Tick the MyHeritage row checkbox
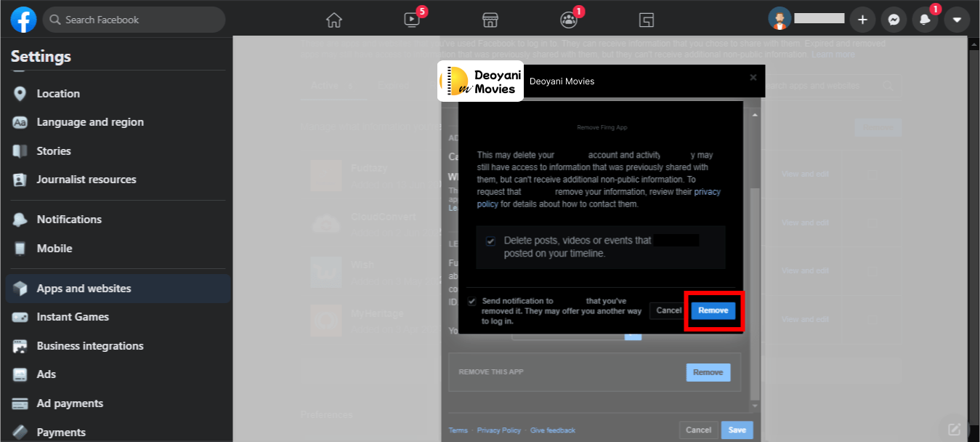This screenshot has height=442, width=980. (872, 320)
